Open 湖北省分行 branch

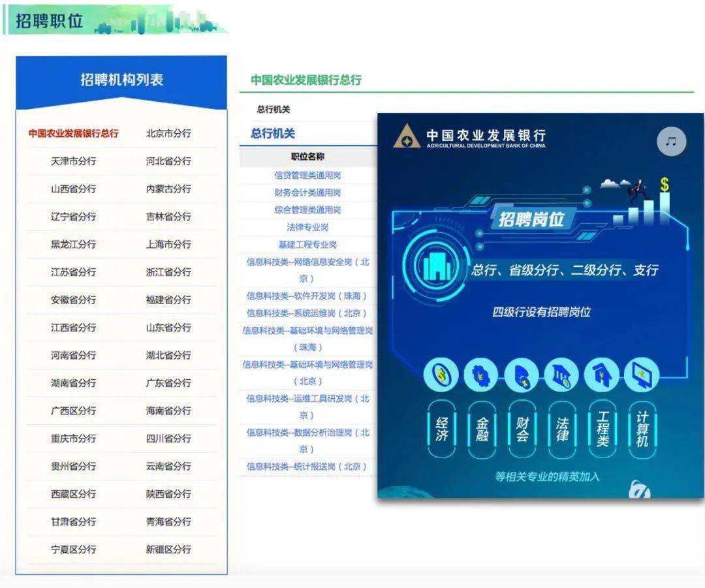coord(168,355)
